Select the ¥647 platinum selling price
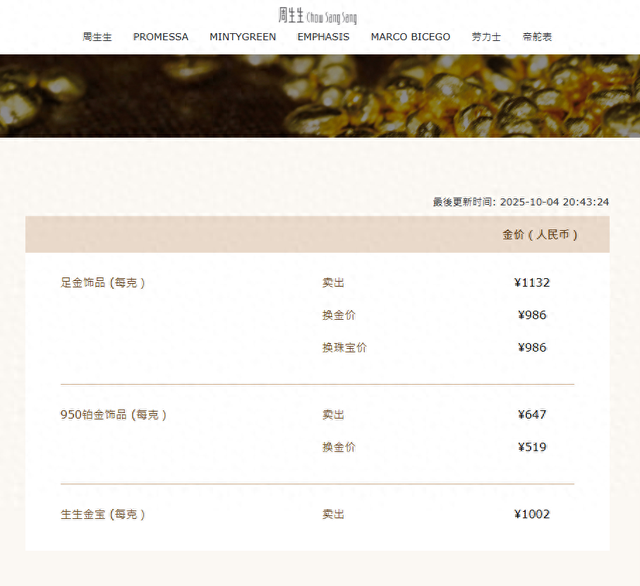Viewport: 640px width, 586px height. point(532,415)
